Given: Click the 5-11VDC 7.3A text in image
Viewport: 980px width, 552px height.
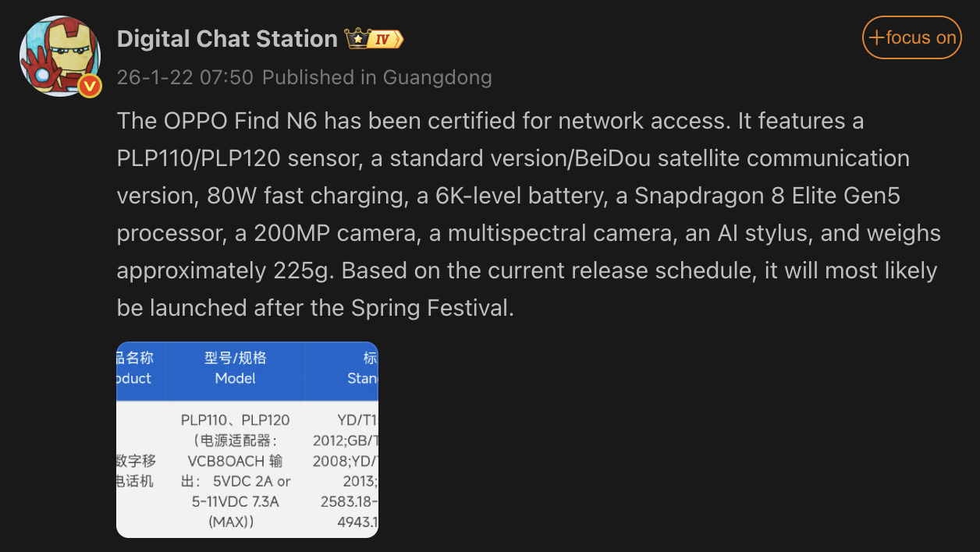Looking at the screenshot, I should [235, 501].
